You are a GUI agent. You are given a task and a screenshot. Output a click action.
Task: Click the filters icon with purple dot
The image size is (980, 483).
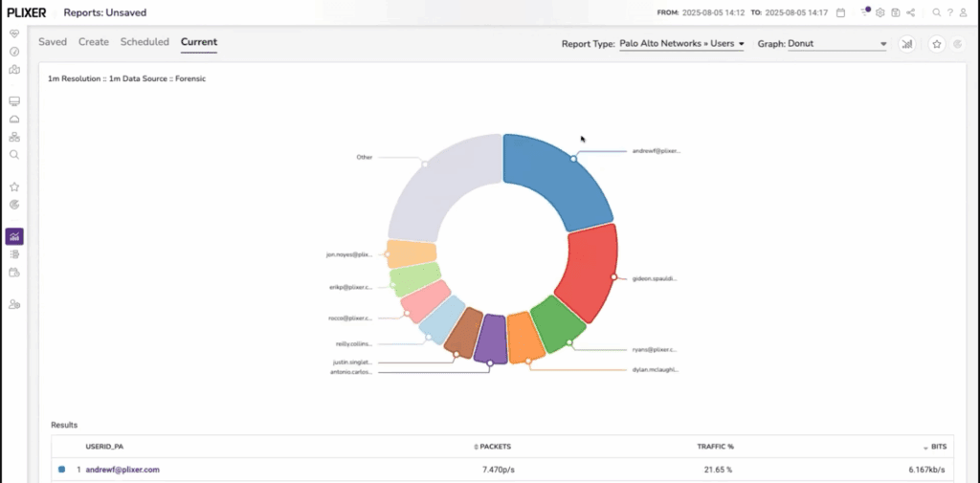pos(865,12)
